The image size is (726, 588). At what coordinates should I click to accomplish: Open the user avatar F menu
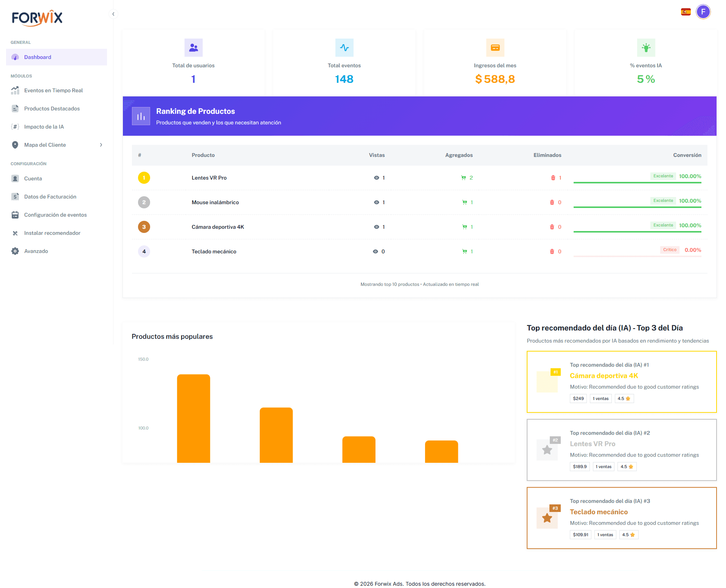click(703, 12)
